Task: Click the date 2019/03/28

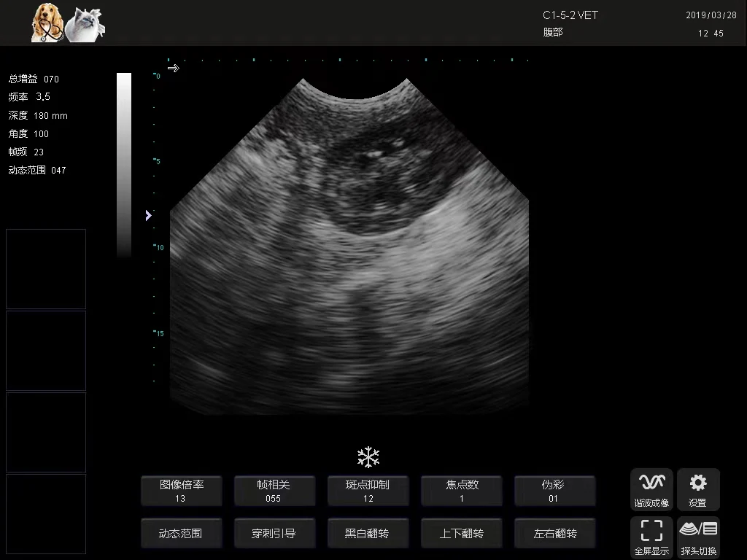Action: coord(711,15)
